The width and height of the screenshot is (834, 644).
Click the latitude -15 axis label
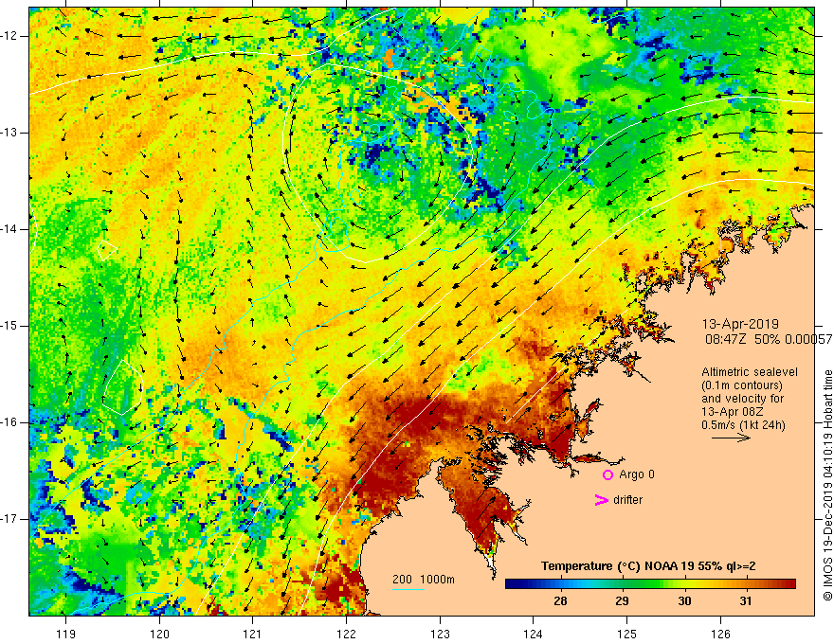(x=9, y=326)
